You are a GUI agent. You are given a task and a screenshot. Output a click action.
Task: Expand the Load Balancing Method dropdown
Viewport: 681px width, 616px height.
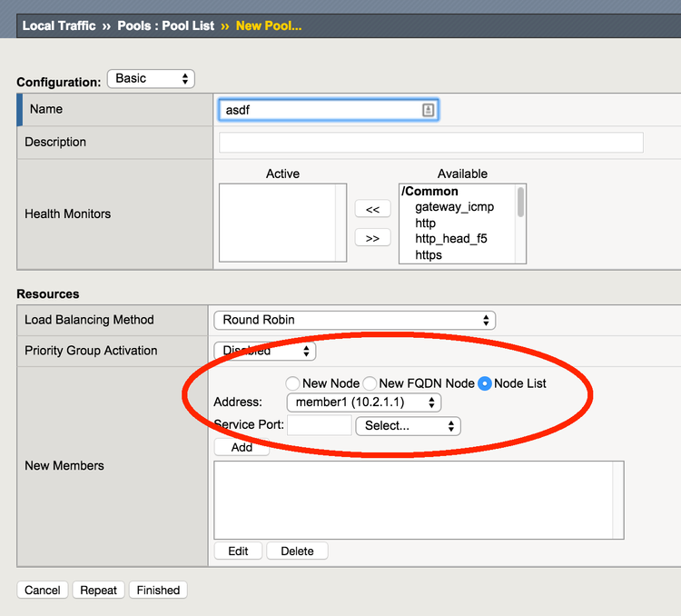pos(354,320)
